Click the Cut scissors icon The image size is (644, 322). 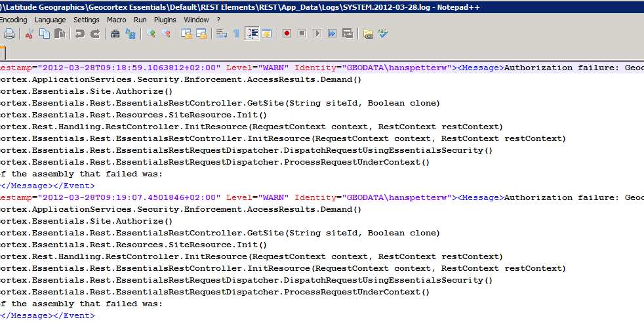[x=29, y=33]
